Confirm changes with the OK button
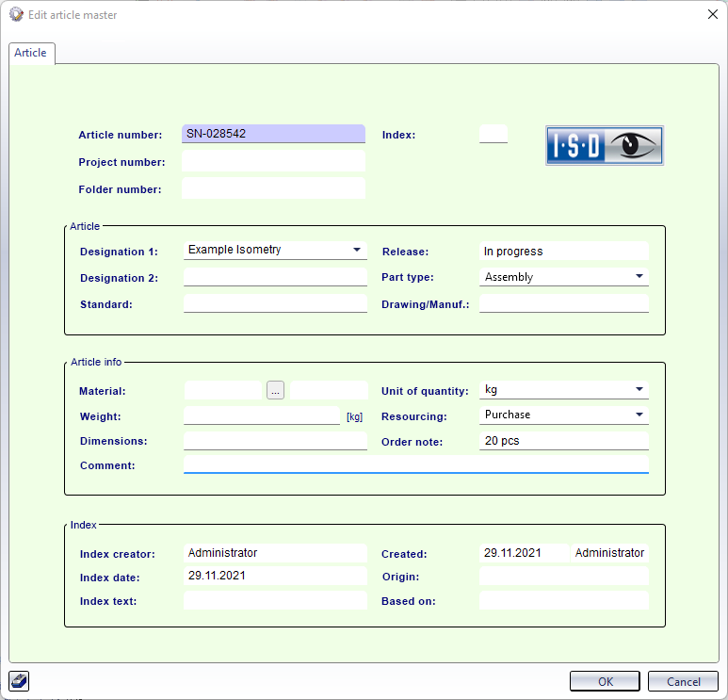 [605, 681]
